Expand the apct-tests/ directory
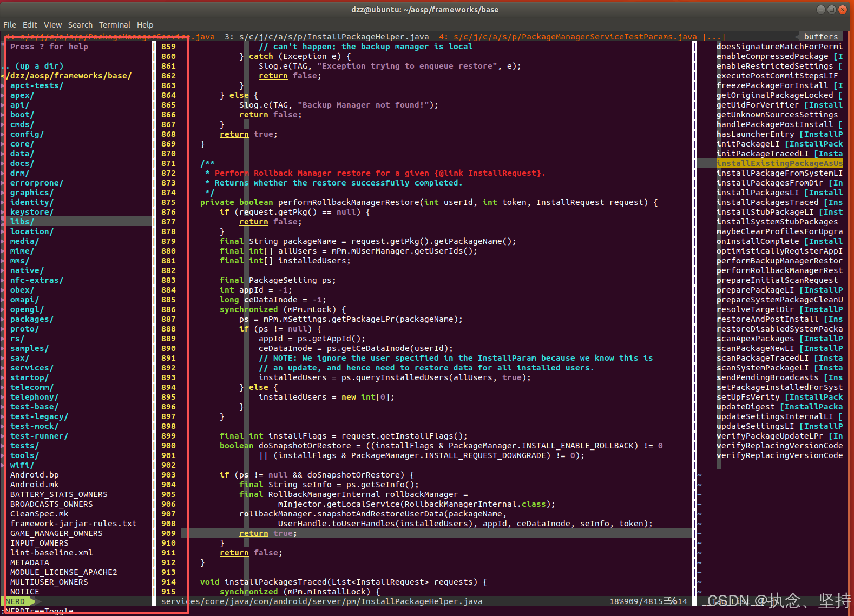Viewport: 854px width, 616px height. pyautogui.click(x=36, y=85)
